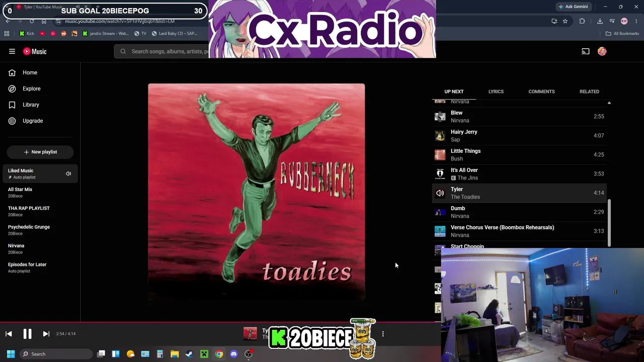Click the speaker icon next to Liked Music
This screenshot has width=644, height=362.
[68, 173]
